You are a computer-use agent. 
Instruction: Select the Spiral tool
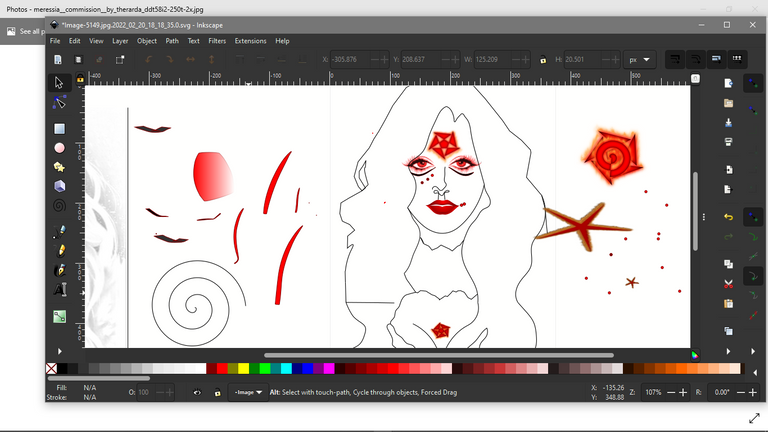(59, 206)
